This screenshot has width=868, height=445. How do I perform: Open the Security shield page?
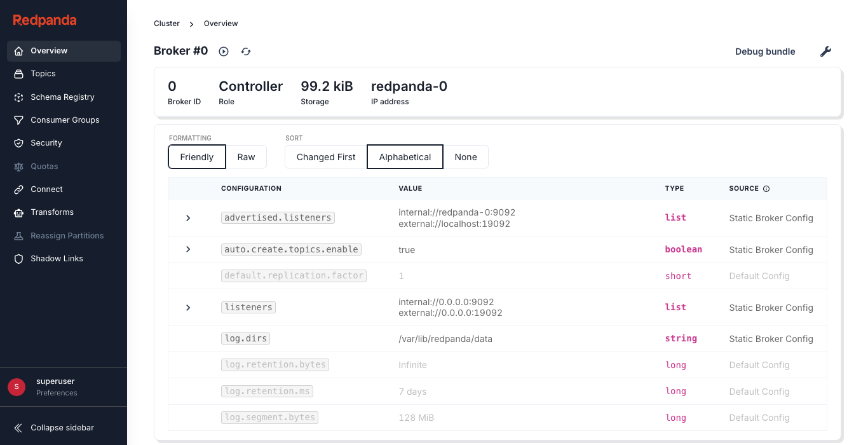(x=46, y=143)
